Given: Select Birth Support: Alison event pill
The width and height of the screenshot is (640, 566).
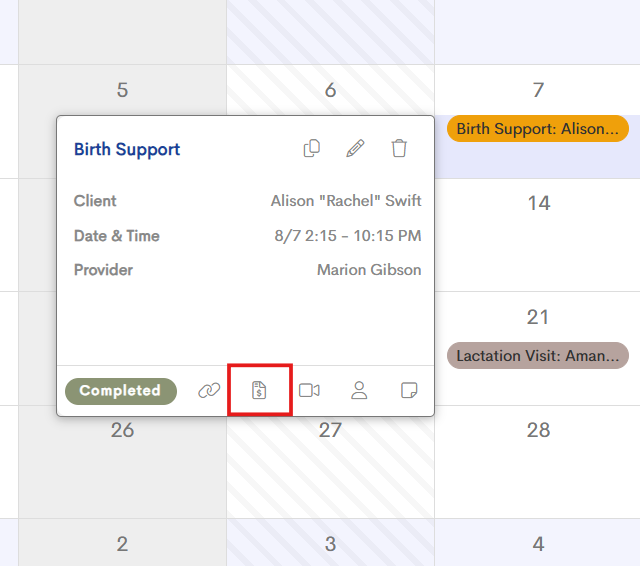Looking at the screenshot, I should (x=538, y=129).
